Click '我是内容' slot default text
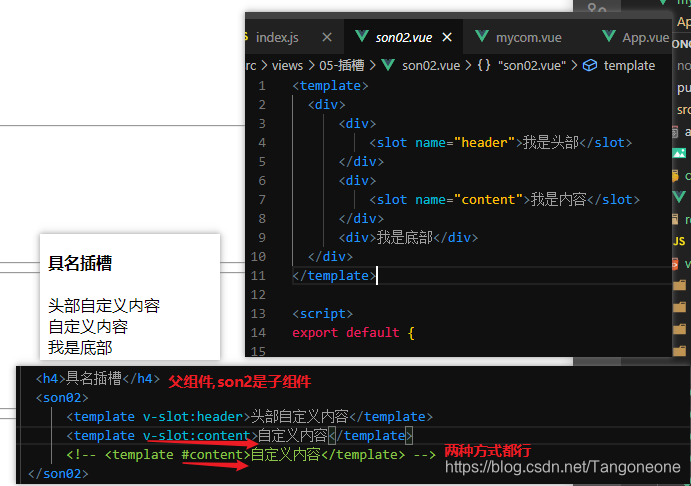This screenshot has height=486, width=691. click(x=558, y=200)
